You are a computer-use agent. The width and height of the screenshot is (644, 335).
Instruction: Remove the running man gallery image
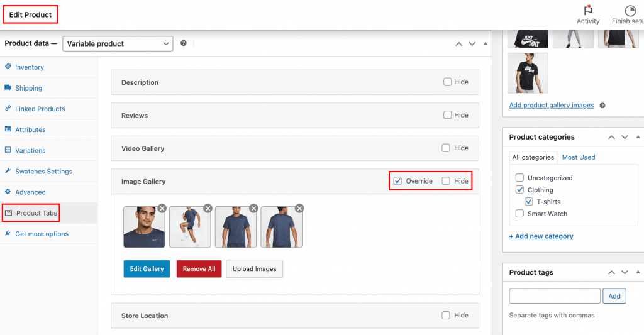coord(208,209)
